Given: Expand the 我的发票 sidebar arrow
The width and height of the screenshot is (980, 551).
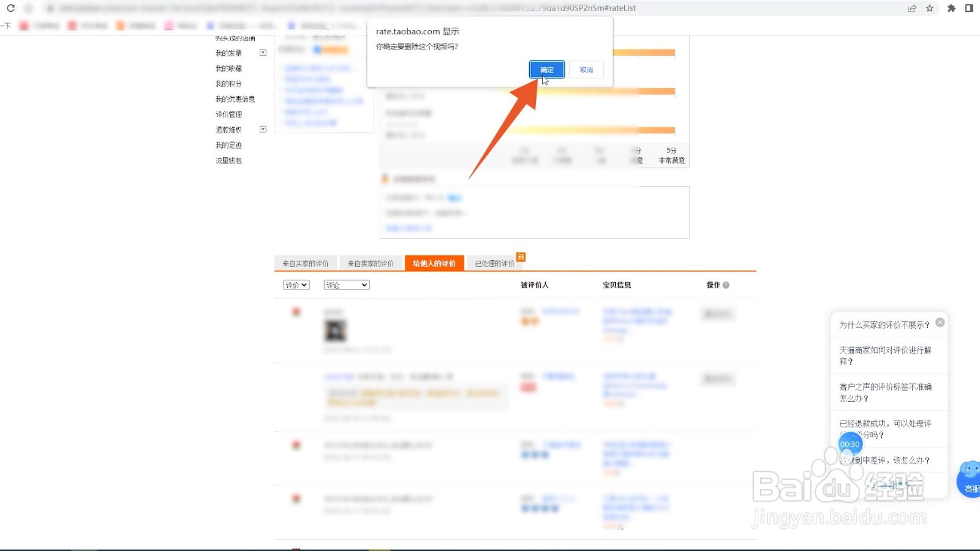Looking at the screenshot, I should click(263, 53).
